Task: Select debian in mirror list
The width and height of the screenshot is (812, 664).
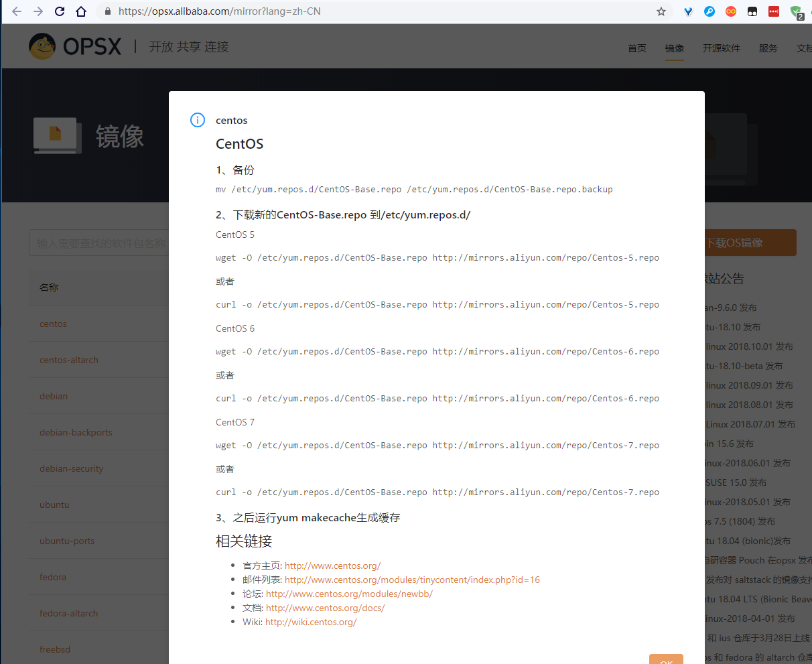Action: [x=54, y=396]
